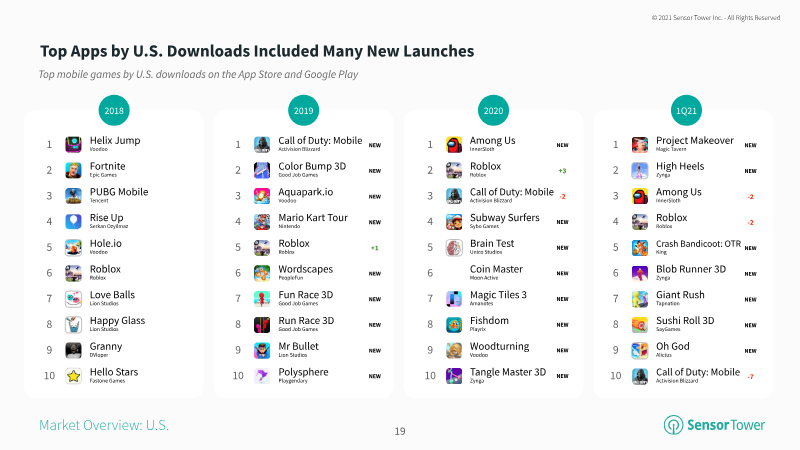Click the Helix Jump app icon
Screen dimensions: 800x450
pos(73,144)
